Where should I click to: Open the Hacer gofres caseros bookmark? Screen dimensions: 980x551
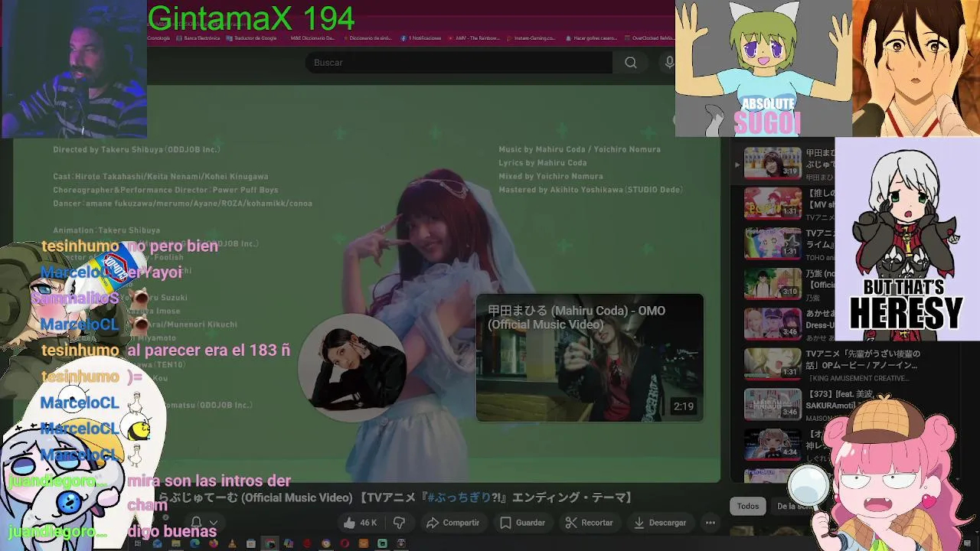(591, 37)
